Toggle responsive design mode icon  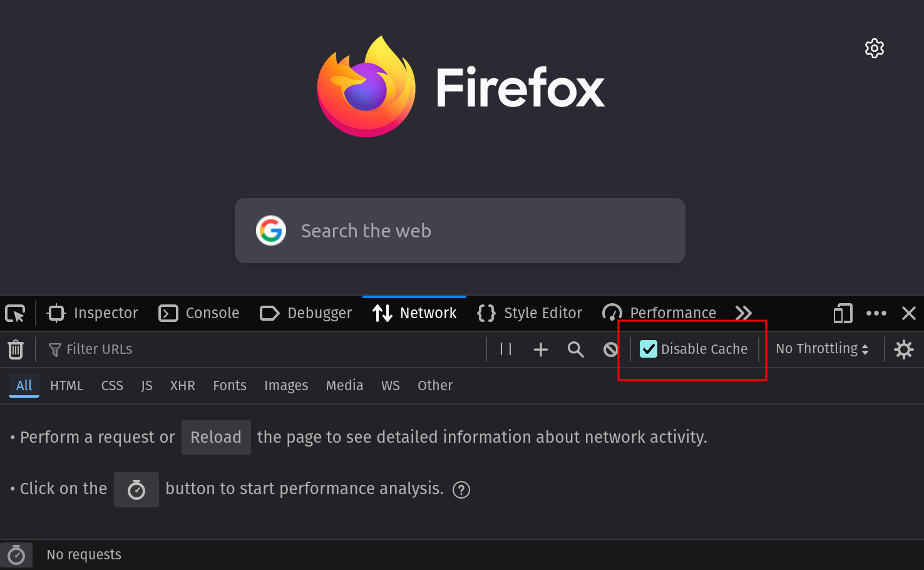tap(843, 313)
